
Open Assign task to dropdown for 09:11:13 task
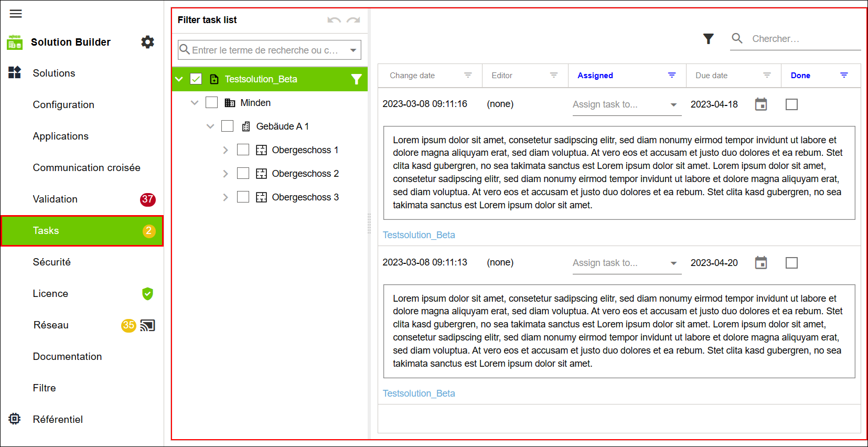674,263
